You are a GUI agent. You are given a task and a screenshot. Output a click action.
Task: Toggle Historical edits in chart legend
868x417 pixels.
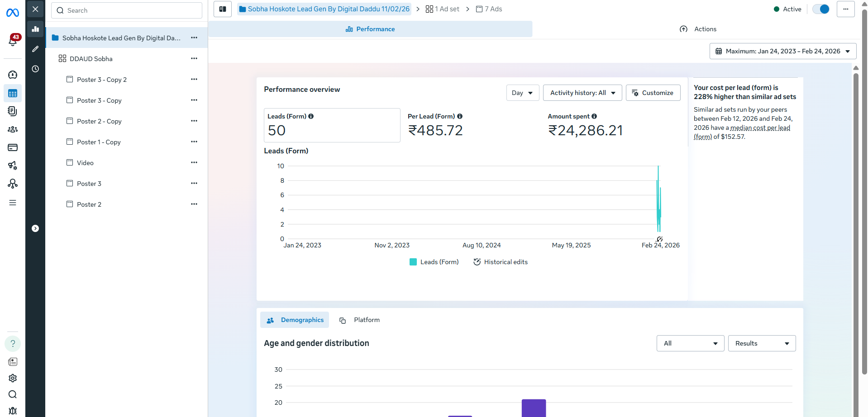tap(501, 262)
